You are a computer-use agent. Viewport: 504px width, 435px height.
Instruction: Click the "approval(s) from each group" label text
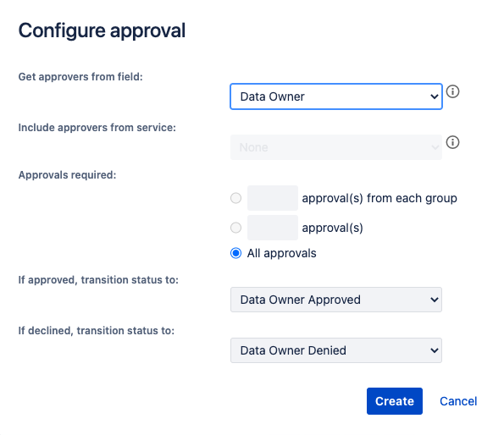379,198
